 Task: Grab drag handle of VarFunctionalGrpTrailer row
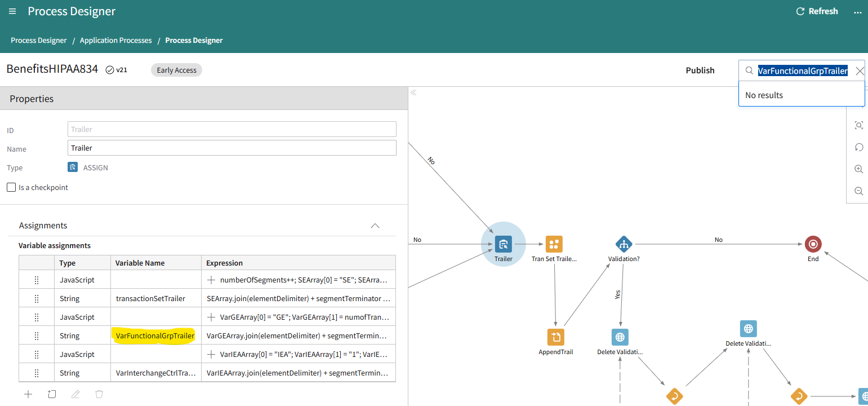pyautogui.click(x=37, y=336)
